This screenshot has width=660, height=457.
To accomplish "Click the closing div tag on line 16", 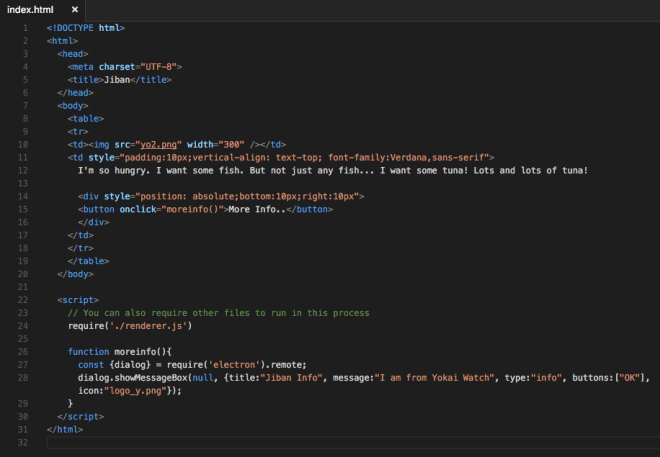I will 93,222.
